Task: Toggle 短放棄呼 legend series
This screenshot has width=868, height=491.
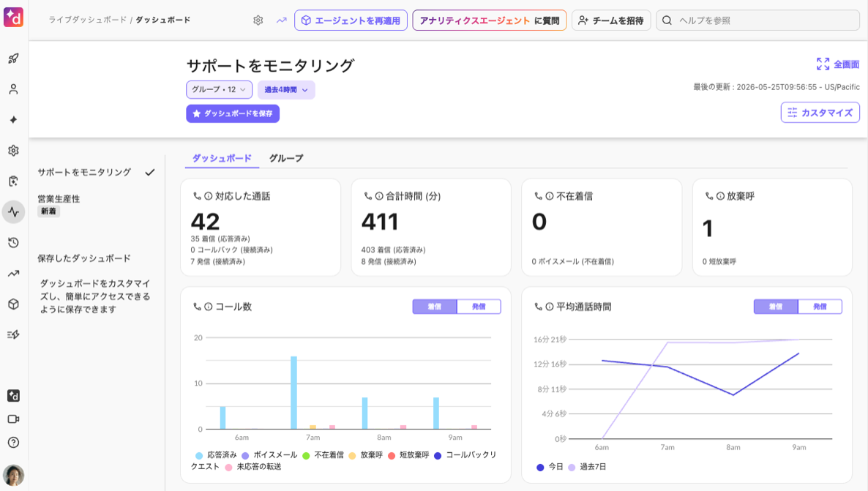Action: click(x=408, y=455)
